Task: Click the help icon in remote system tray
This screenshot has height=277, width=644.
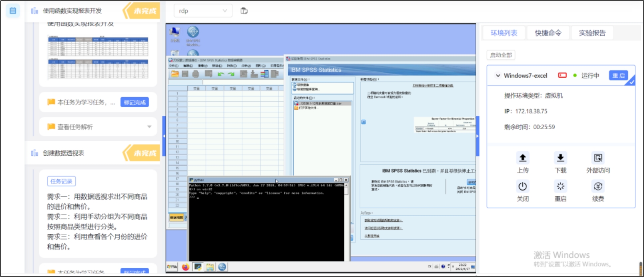Action: (x=443, y=267)
